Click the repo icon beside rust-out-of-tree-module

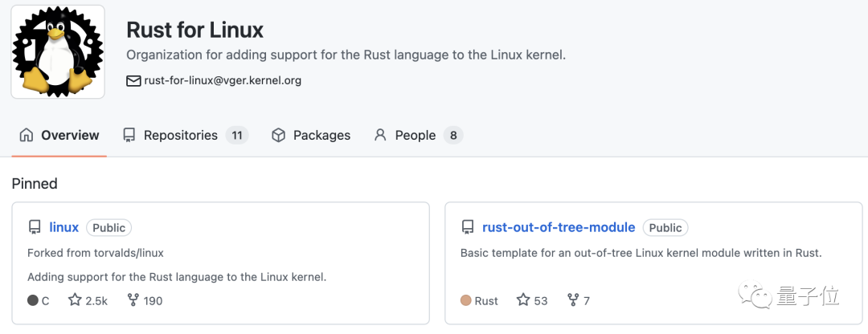pos(468,227)
